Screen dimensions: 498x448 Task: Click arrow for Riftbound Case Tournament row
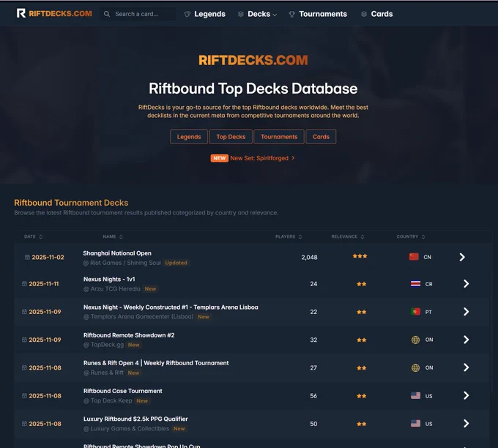click(466, 395)
